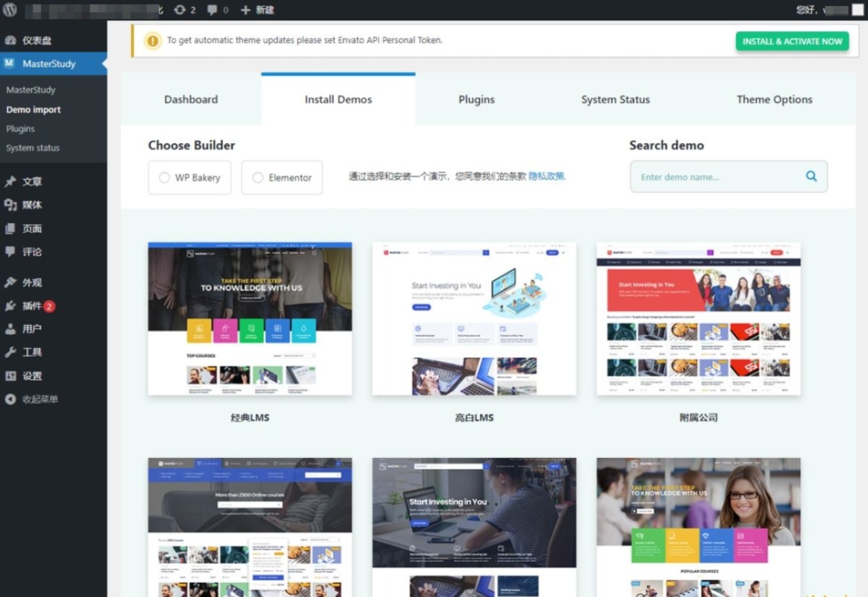Click the Envato API Personal Token notice text
Screen dimensions: 868x597
(305, 40)
